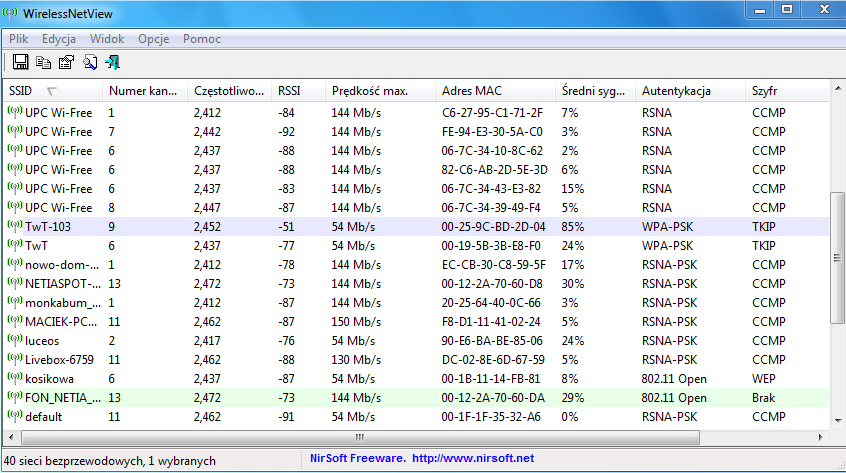Select the TwT network row
The image size is (846, 473).
pyautogui.click(x=417, y=245)
